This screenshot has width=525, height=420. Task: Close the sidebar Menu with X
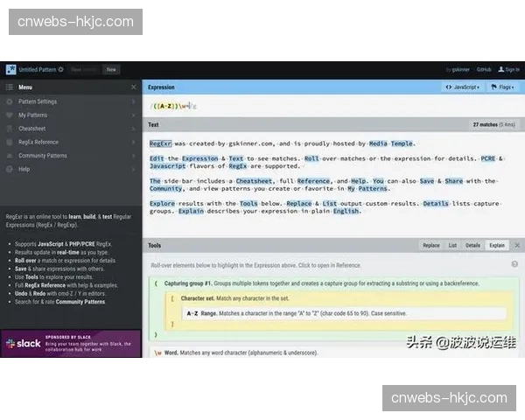point(133,87)
